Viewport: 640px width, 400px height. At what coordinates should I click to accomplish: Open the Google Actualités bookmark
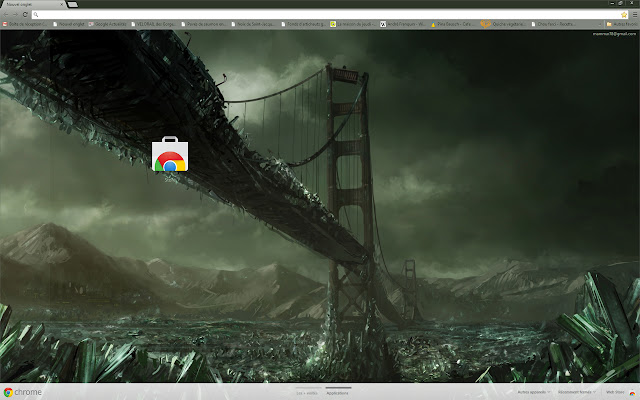pos(107,24)
